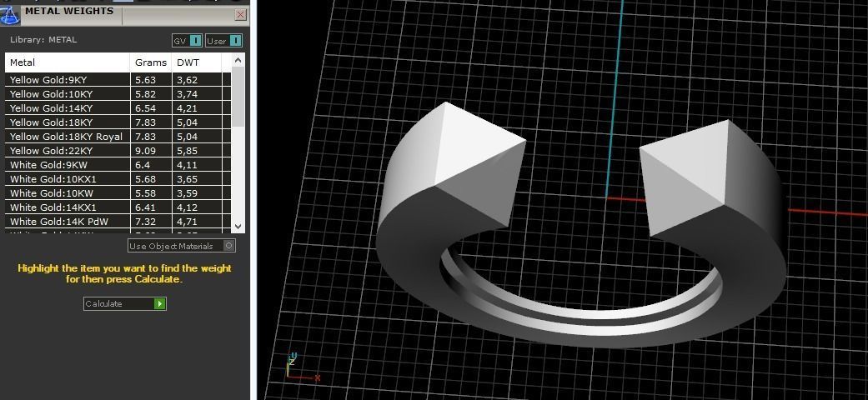
Task: Sort by the DWT column header
Action: click(197, 62)
